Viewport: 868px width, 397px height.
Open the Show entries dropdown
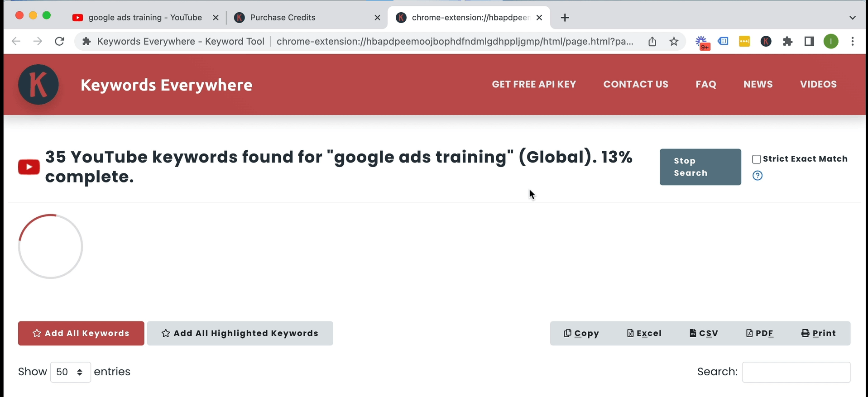(70, 372)
